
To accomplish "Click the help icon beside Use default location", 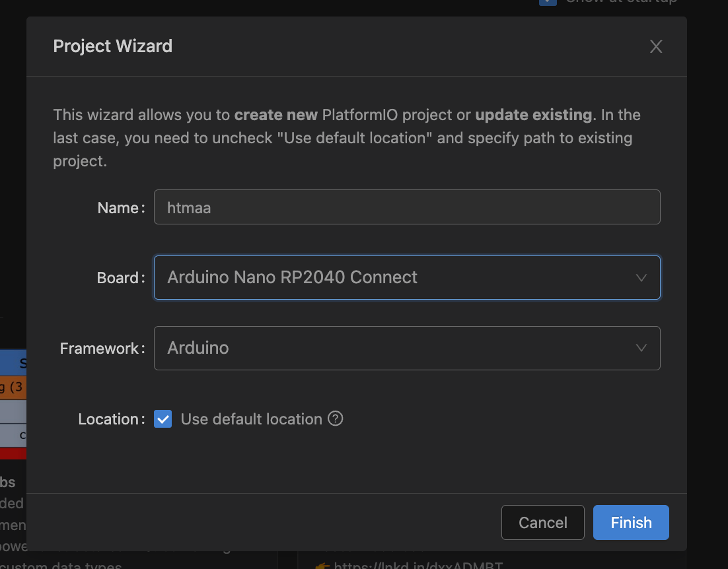I will pyautogui.click(x=336, y=419).
